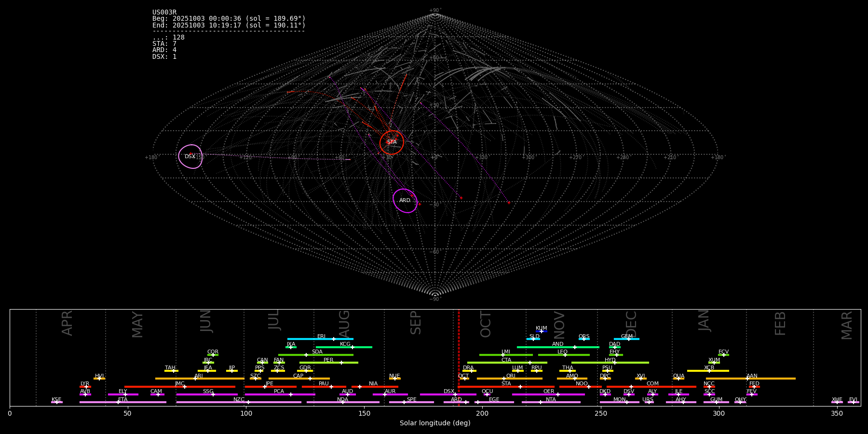Click the SSG shower label

[208, 392]
